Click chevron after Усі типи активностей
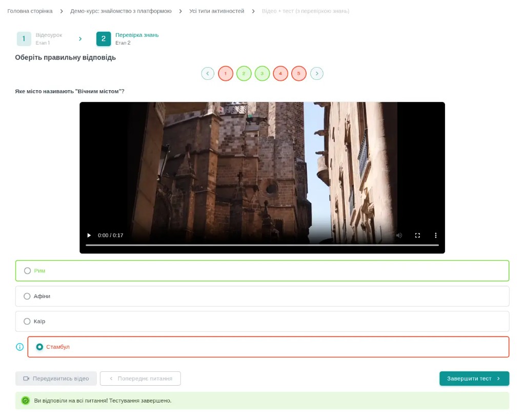 click(253, 11)
